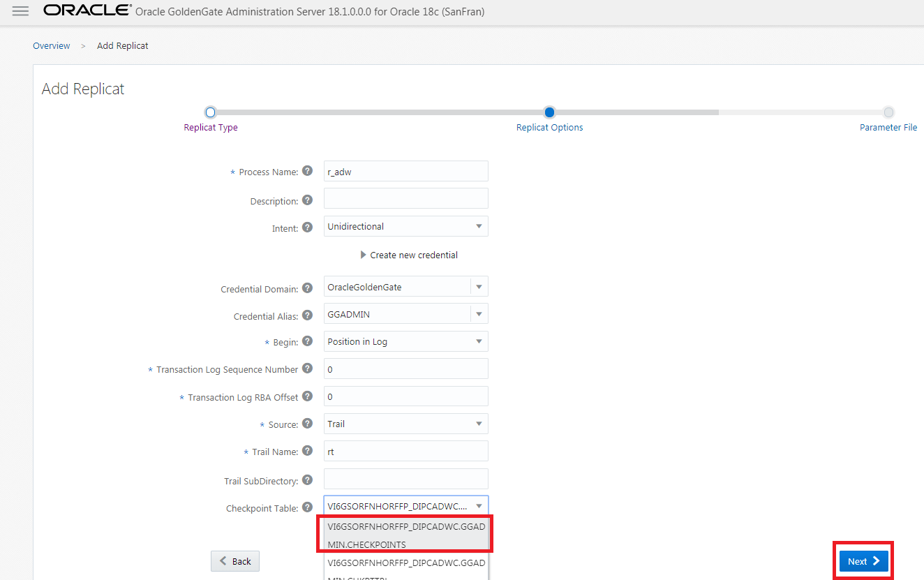Click help icon next to Checkpoint Table
Screen dimensions: 924x580
pyautogui.click(x=308, y=507)
